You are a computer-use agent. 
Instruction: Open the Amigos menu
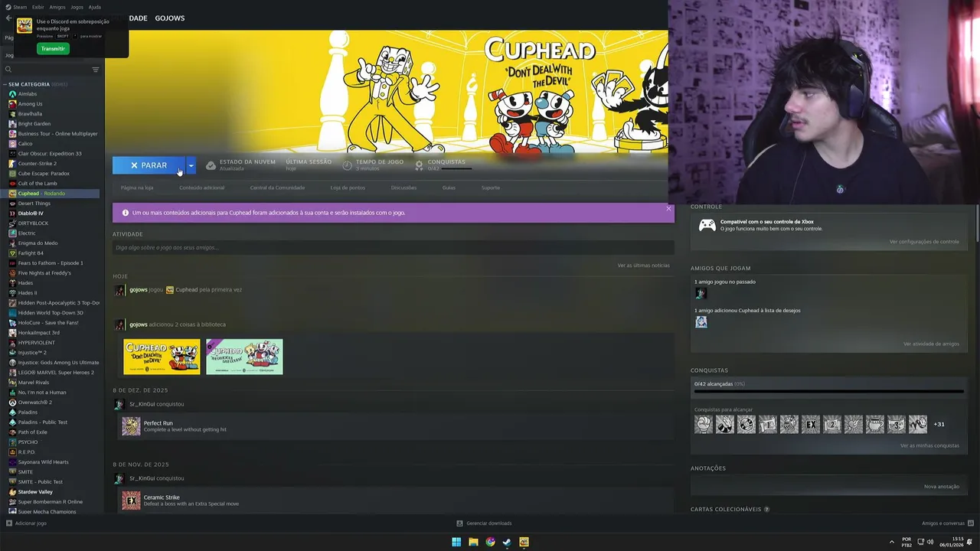click(57, 7)
